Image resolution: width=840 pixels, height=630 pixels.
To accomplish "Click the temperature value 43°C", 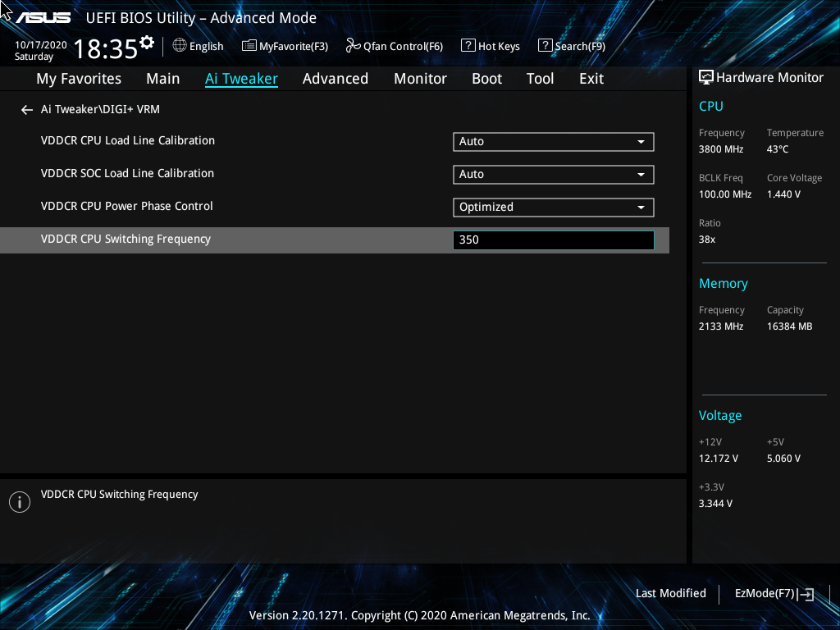I will [x=778, y=149].
